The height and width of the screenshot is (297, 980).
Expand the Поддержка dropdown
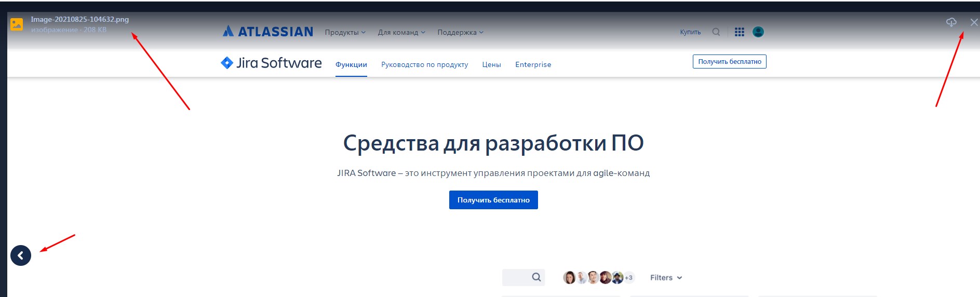click(461, 32)
